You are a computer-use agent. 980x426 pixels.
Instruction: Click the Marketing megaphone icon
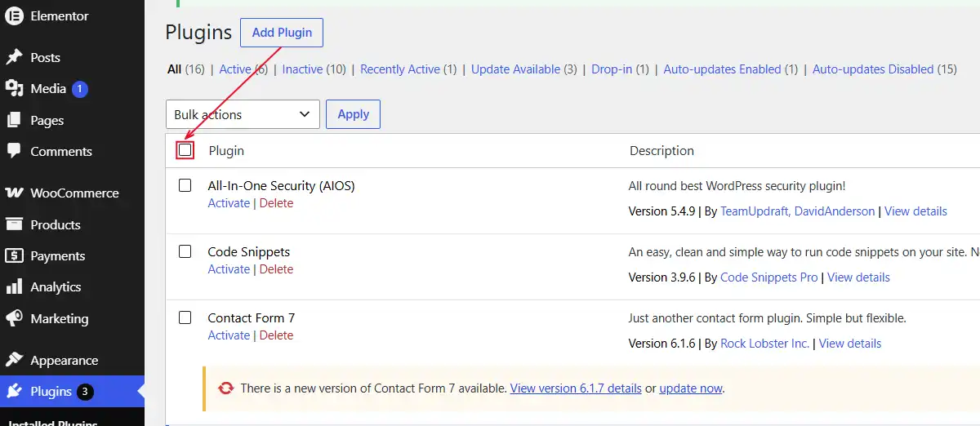14,318
